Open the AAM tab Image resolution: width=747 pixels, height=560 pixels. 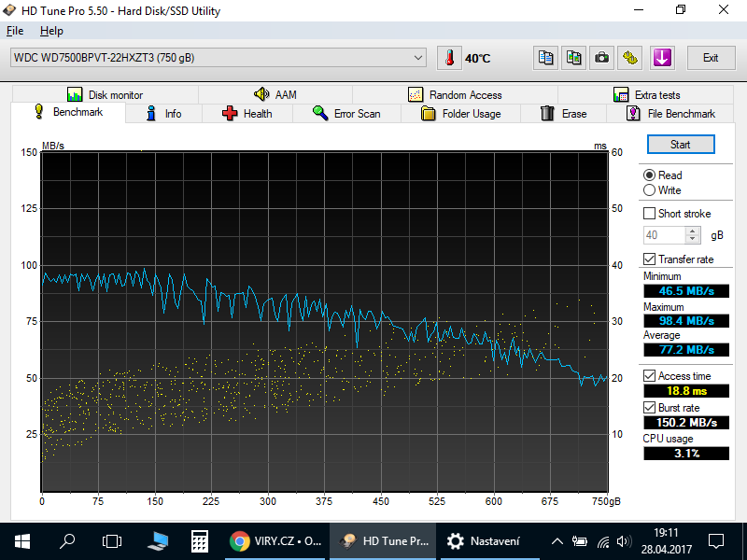click(x=275, y=95)
